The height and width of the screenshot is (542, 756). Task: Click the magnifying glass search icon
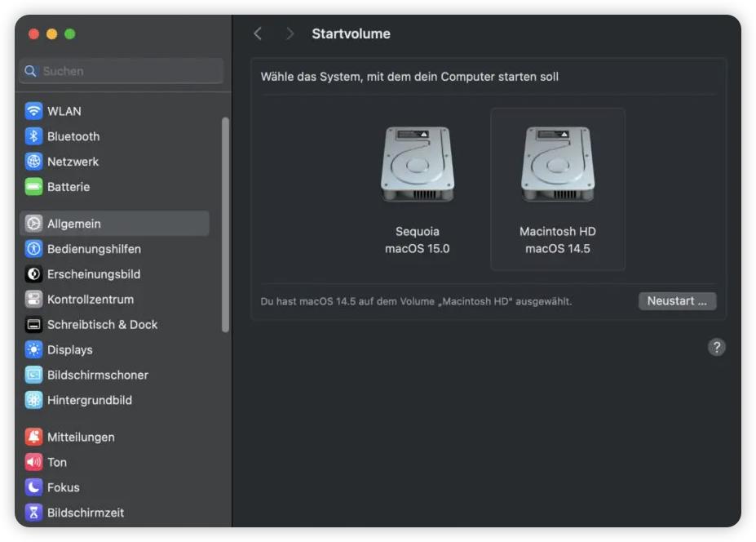pos(30,71)
